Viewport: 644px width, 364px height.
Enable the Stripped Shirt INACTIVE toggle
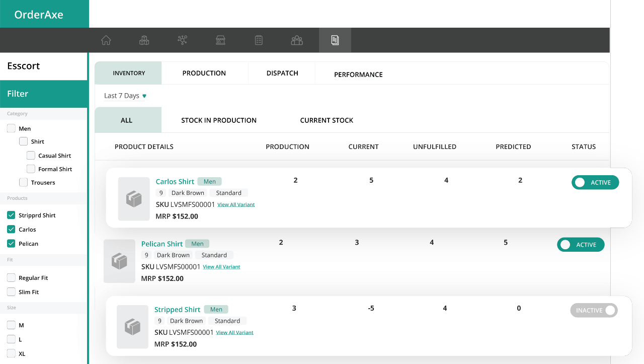pos(594,310)
